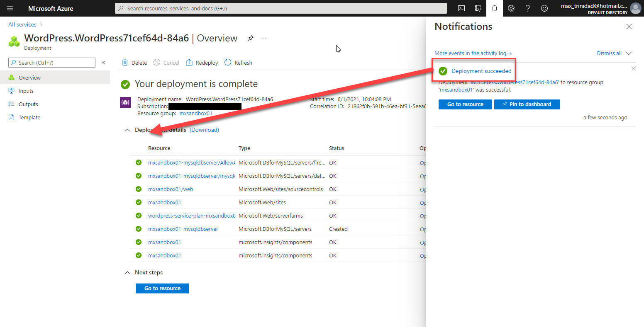Viewport: 644px width, 327px height.
Task: Open Directory and subscription filter icon
Action: [478, 8]
